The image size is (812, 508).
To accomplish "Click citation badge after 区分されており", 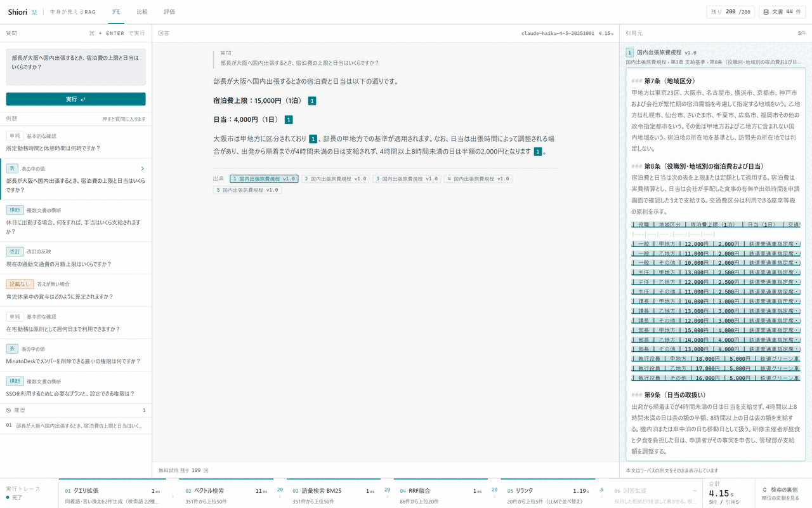I will 313,138.
